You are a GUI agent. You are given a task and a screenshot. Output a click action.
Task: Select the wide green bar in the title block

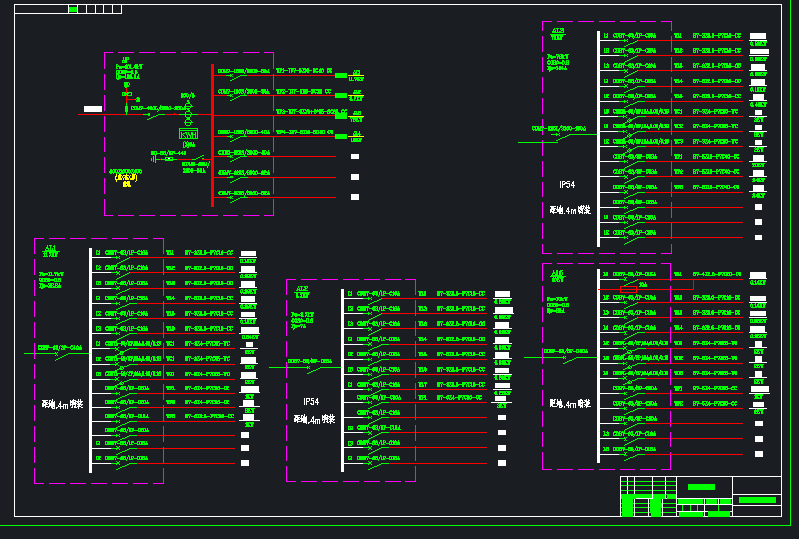click(x=757, y=499)
